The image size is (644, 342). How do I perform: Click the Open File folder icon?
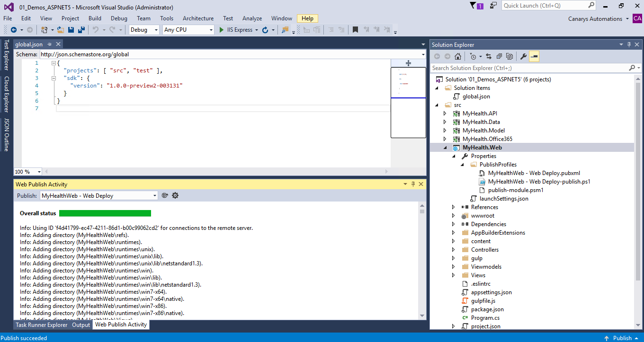pyautogui.click(x=61, y=30)
